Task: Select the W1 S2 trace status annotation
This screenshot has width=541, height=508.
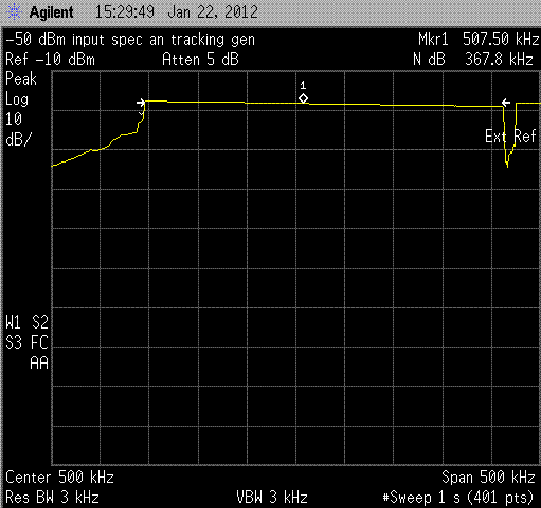Action: [27, 322]
